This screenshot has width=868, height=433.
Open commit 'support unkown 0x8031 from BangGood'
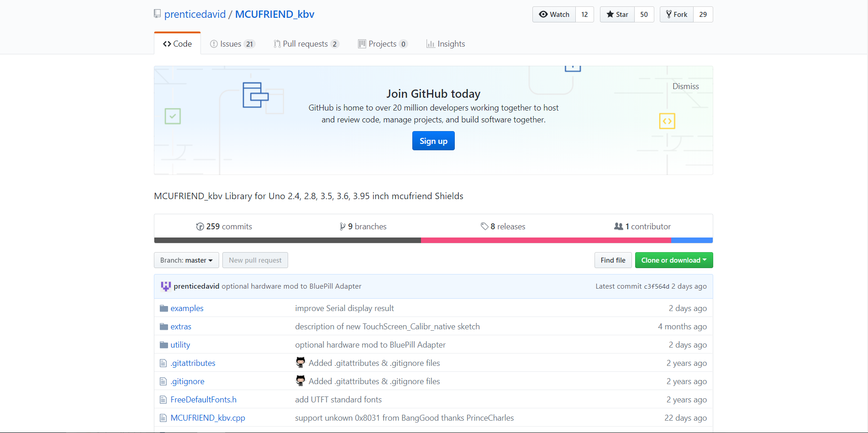pyautogui.click(x=404, y=418)
